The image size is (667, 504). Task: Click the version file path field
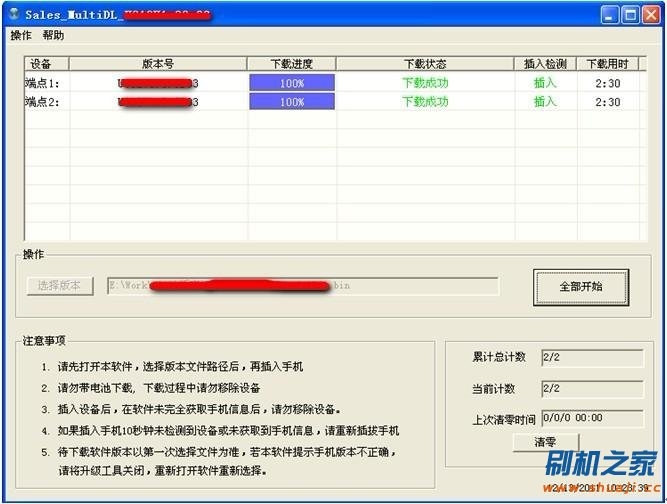coord(302,286)
